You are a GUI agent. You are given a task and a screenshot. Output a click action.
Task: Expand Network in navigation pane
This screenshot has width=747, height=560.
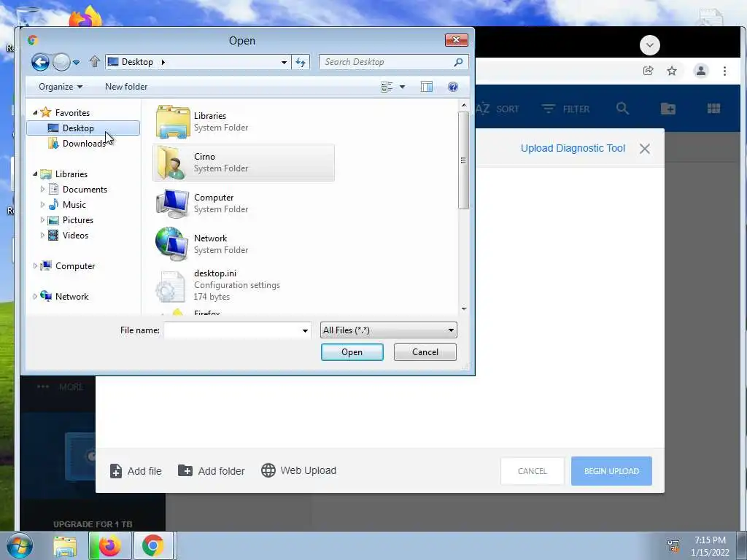[x=35, y=297]
